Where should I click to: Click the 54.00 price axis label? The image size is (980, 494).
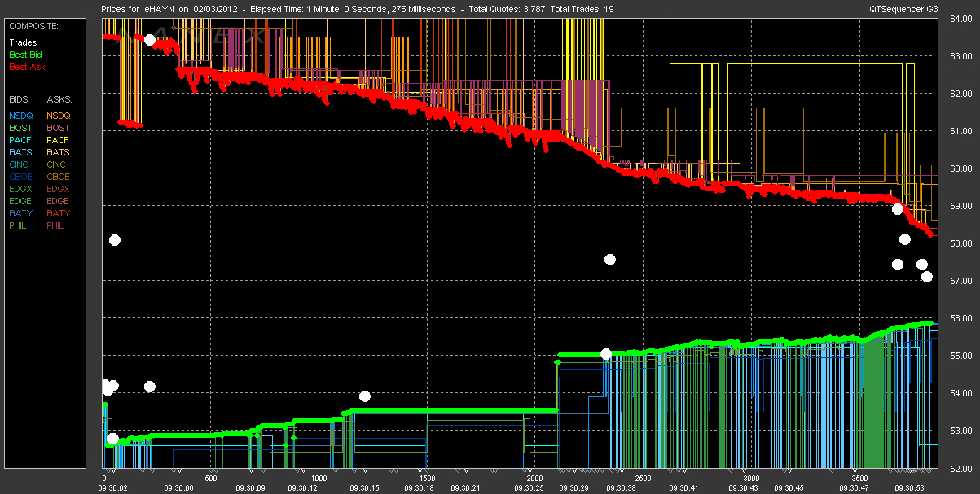(961, 393)
